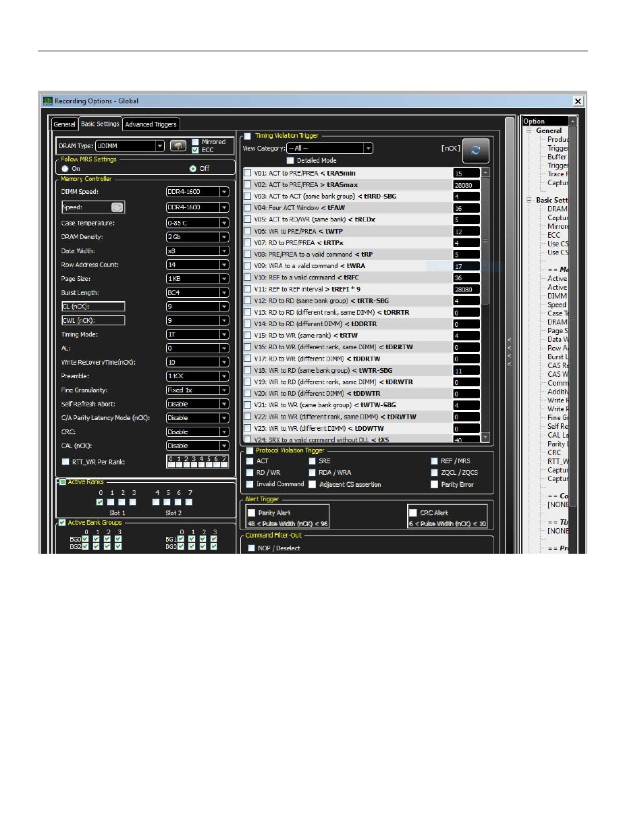Check the SRE protocol violation checkbox
This screenshot has width=644, height=834.
[x=313, y=461]
